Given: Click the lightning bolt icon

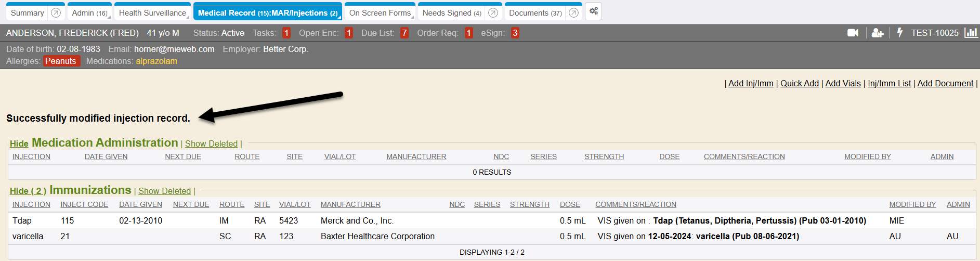Looking at the screenshot, I should coord(900,33).
